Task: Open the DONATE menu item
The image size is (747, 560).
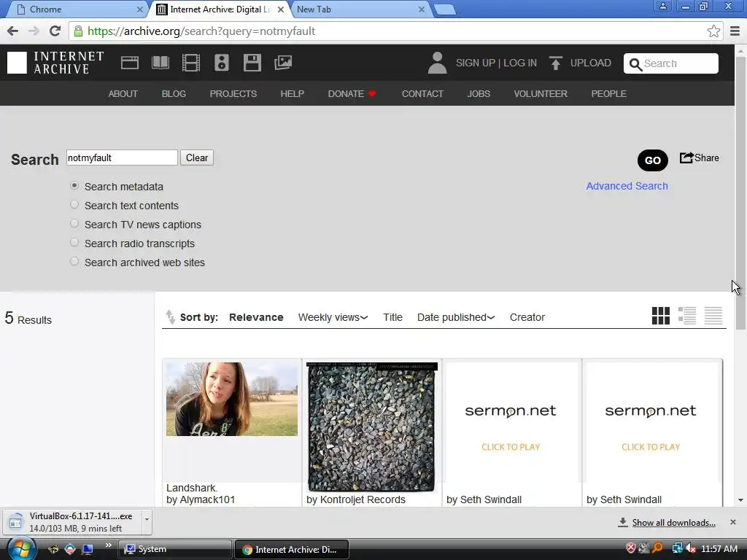Action: [x=352, y=94]
